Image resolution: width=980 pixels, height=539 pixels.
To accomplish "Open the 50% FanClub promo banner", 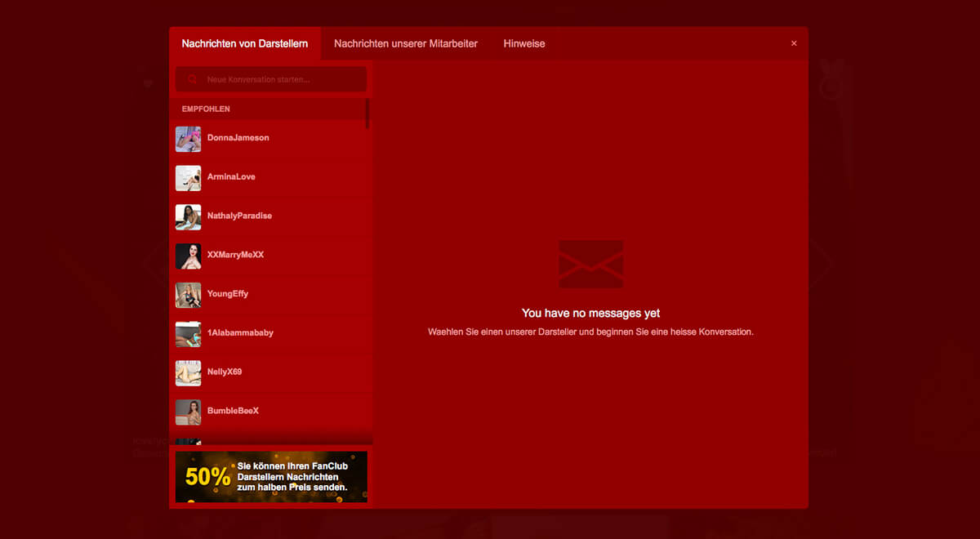I will tap(271, 477).
